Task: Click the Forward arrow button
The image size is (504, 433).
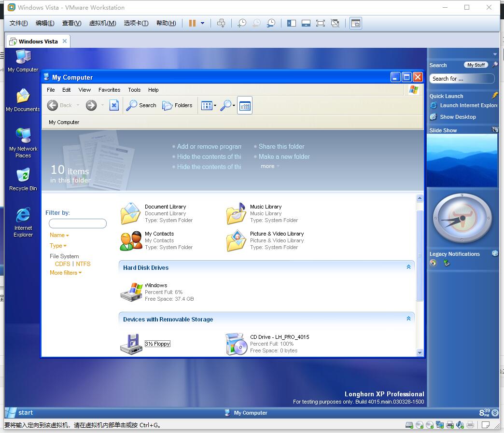Action: pyautogui.click(x=91, y=105)
